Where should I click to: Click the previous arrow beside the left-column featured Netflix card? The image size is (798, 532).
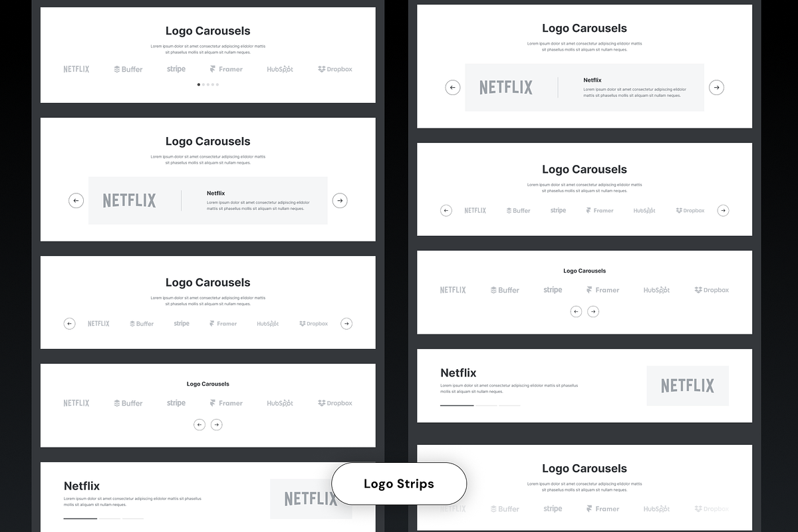click(x=76, y=200)
